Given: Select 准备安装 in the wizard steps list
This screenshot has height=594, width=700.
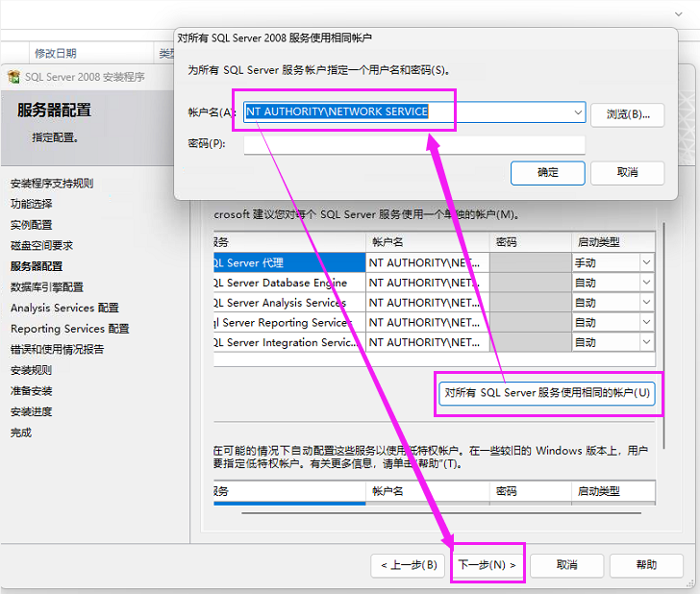Looking at the screenshot, I should point(31,391).
